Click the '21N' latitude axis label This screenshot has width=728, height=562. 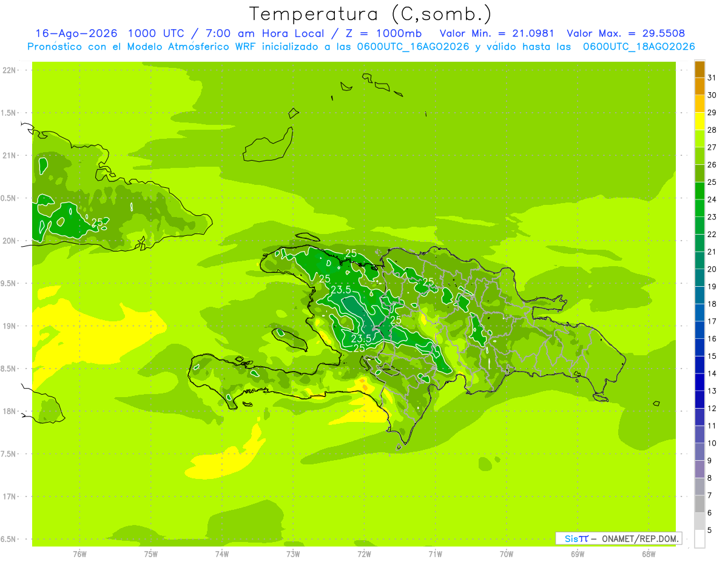[10, 155]
